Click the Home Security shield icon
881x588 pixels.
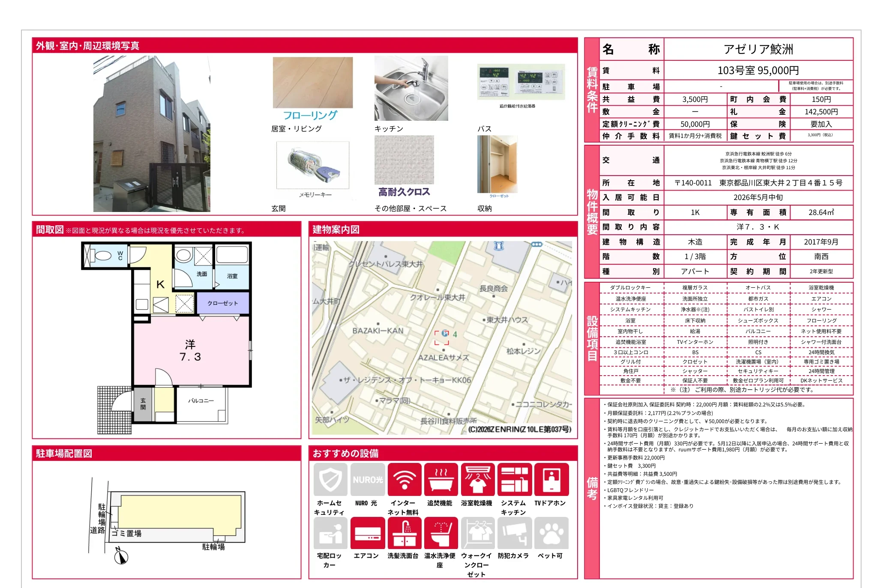pyautogui.click(x=330, y=479)
